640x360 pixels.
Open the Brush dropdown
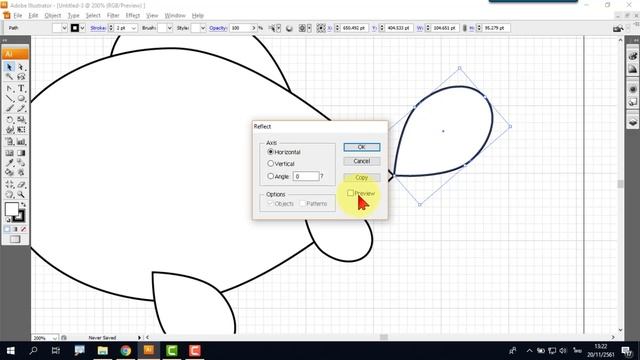[169, 28]
